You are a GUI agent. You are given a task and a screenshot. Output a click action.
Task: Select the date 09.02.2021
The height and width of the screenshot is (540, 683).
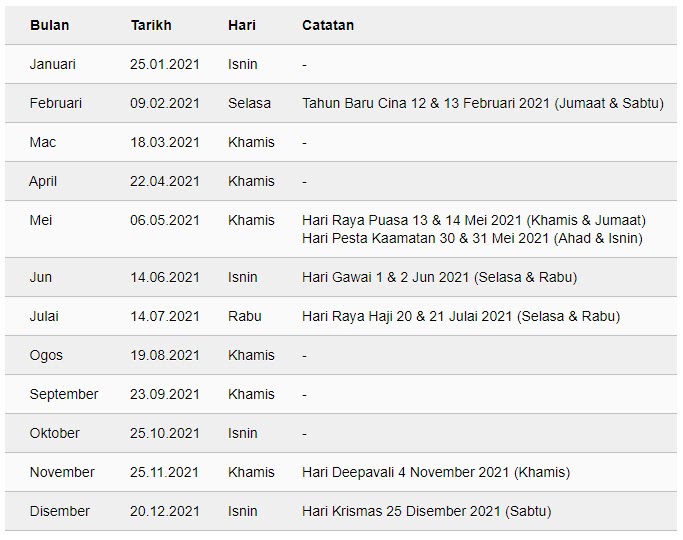(x=165, y=103)
